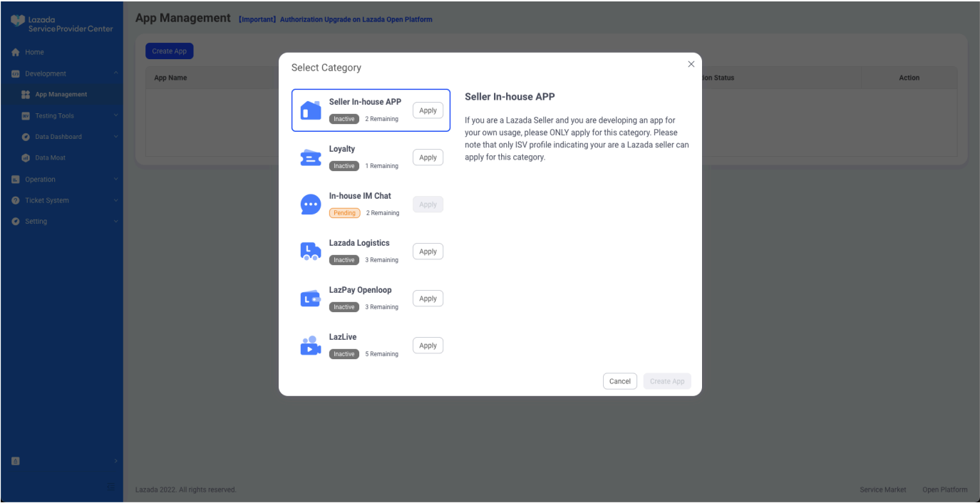Select the Seller In-house APP category card
Viewport: 980px width, 503px height.
(x=371, y=110)
